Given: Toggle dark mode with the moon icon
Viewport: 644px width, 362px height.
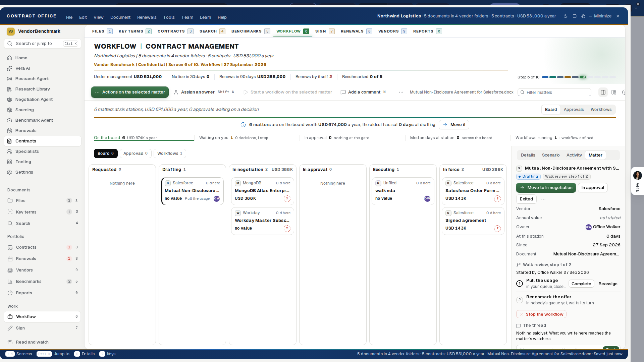Looking at the screenshot, I should (x=566, y=16).
